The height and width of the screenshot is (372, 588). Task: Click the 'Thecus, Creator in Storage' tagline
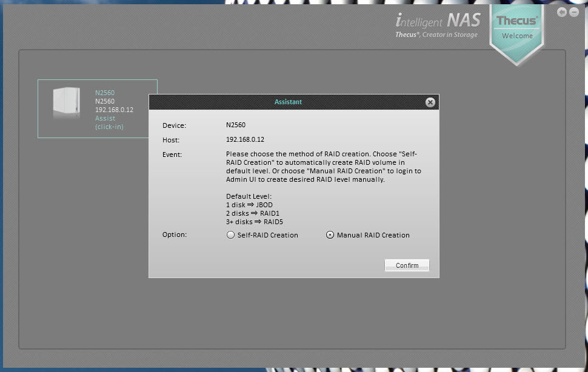(436, 35)
